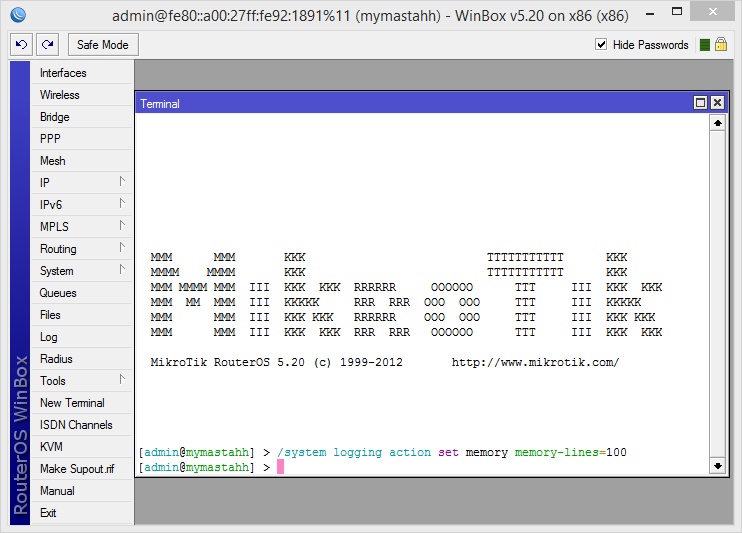Maximize the Terminal sub-window
Screen dimensions: 742x533
tap(700, 103)
